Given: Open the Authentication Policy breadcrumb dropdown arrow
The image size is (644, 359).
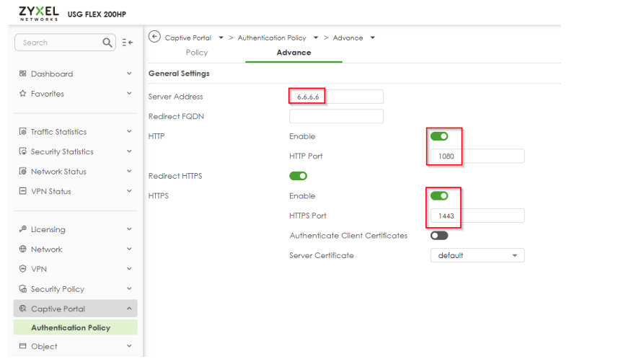Looking at the screenshot, I should pos(315,37).
